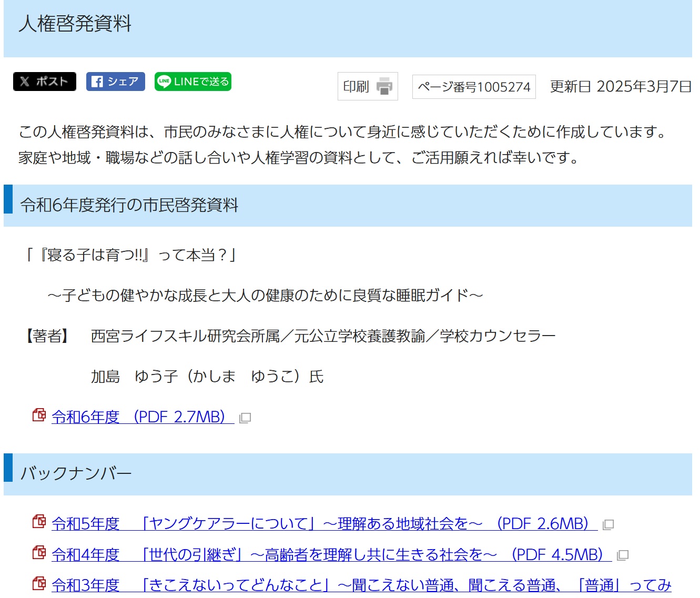Click the X ポスト share button
The height and width of the screenshot is (598, 700).
tap(45, 82)
